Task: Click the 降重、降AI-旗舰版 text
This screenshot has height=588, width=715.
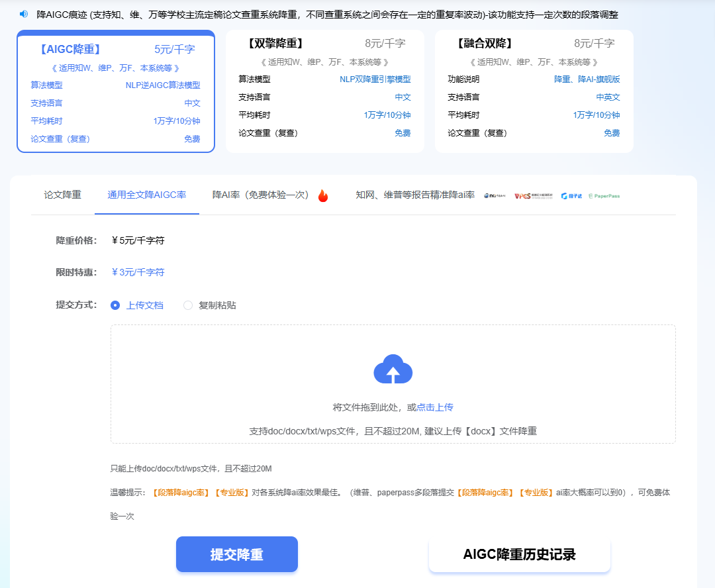Action: coord(587,79)
